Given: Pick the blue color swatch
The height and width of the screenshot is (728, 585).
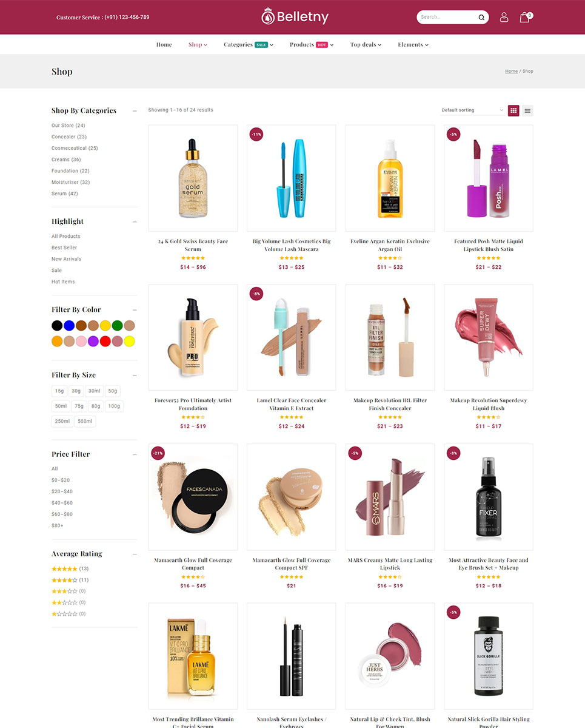Looking at the screenshot, I should point(69,326).
